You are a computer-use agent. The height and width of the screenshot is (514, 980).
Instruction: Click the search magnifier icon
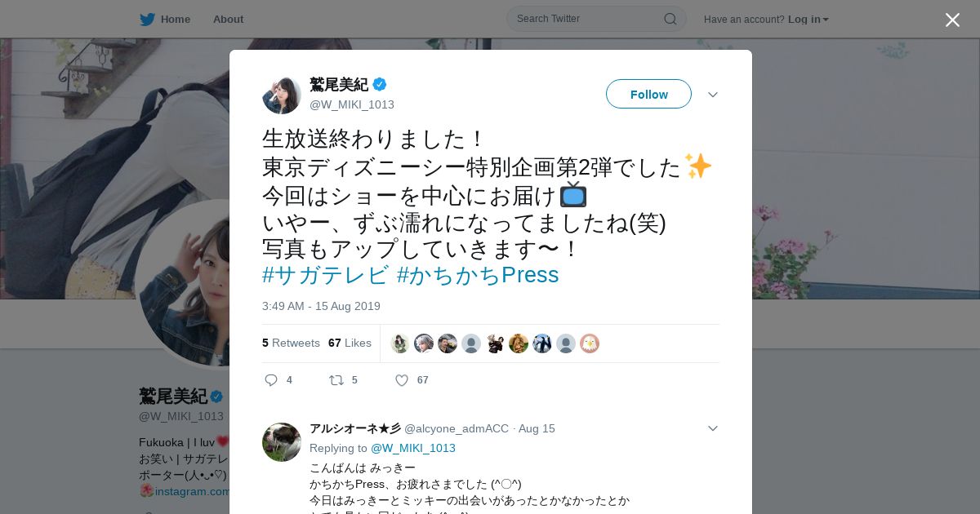pos(670,19)
